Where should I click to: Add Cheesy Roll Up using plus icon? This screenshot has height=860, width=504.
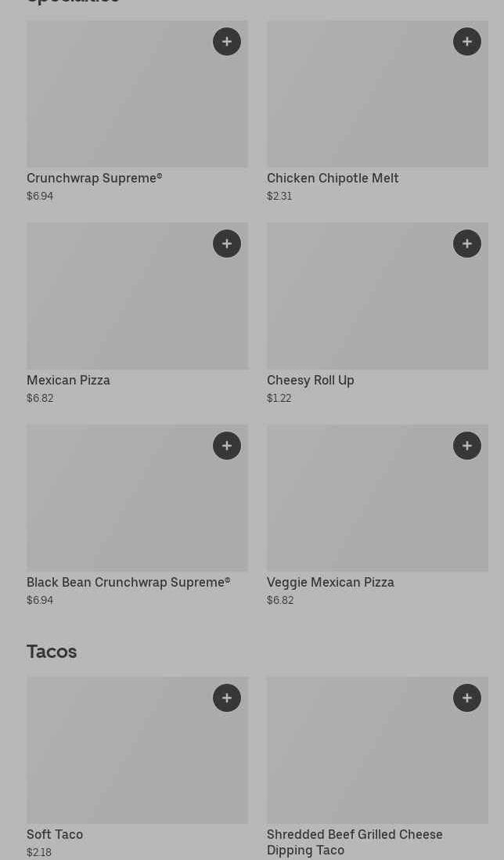tap(467, 244)
